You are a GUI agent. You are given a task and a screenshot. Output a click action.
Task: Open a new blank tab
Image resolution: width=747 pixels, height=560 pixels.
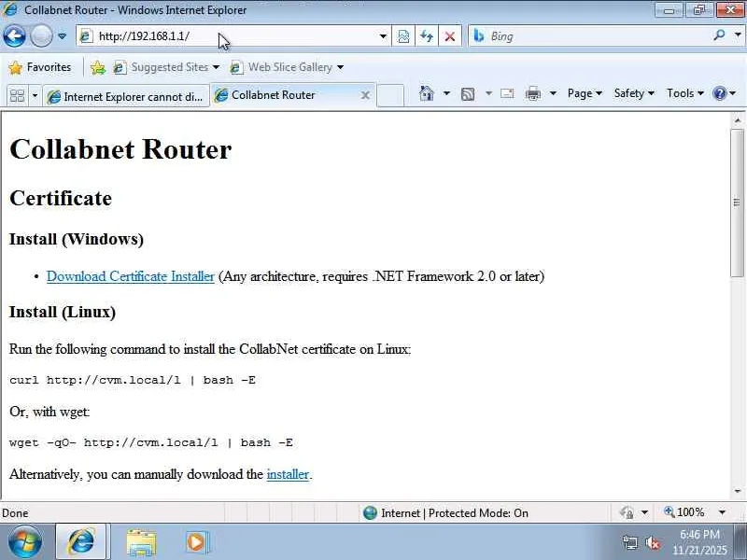tap(390, 95)
